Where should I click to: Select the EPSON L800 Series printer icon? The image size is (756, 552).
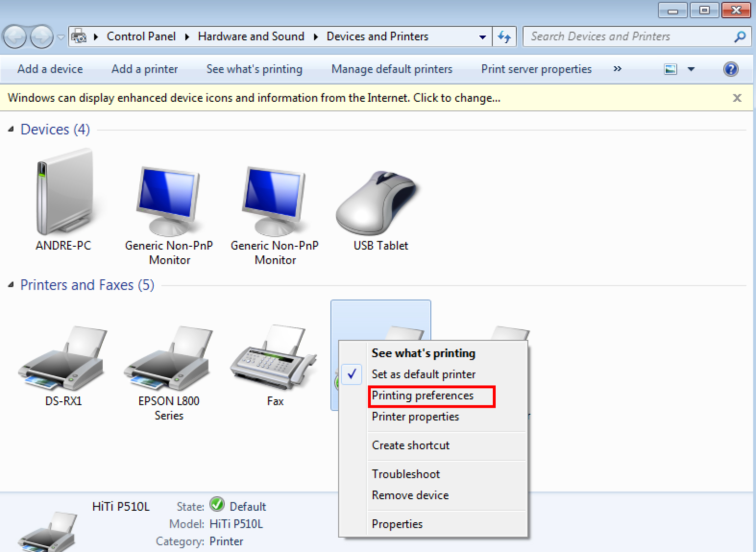point(169,359)
